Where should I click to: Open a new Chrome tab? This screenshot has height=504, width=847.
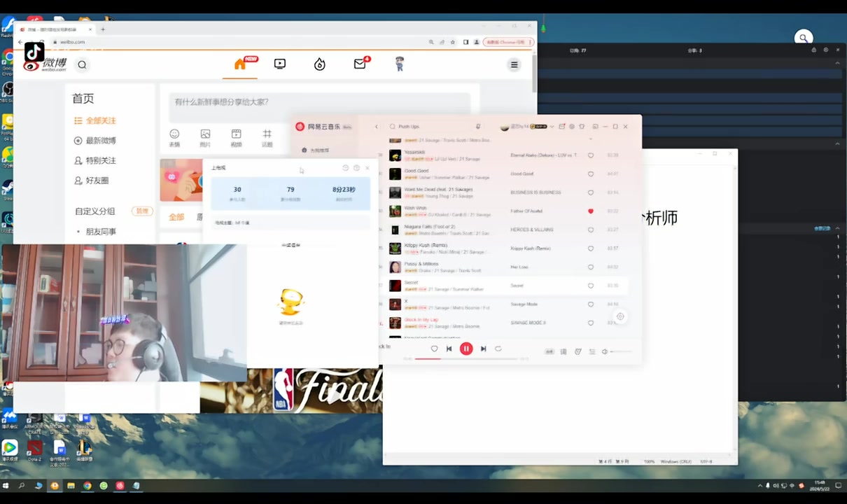(x=103, y=29)
